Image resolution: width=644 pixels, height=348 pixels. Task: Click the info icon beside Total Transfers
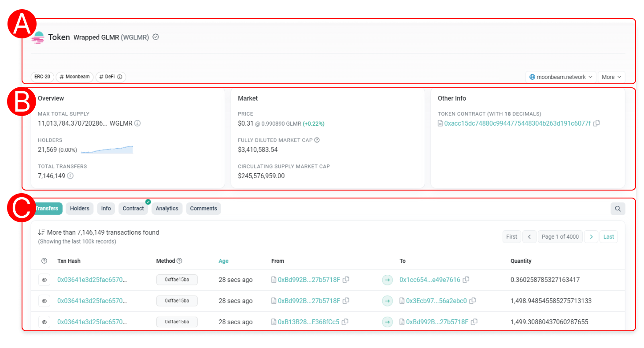70,176
